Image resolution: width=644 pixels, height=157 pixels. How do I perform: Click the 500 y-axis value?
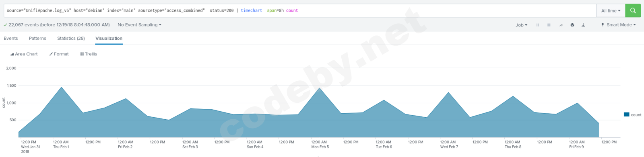[x=13, y=120]
